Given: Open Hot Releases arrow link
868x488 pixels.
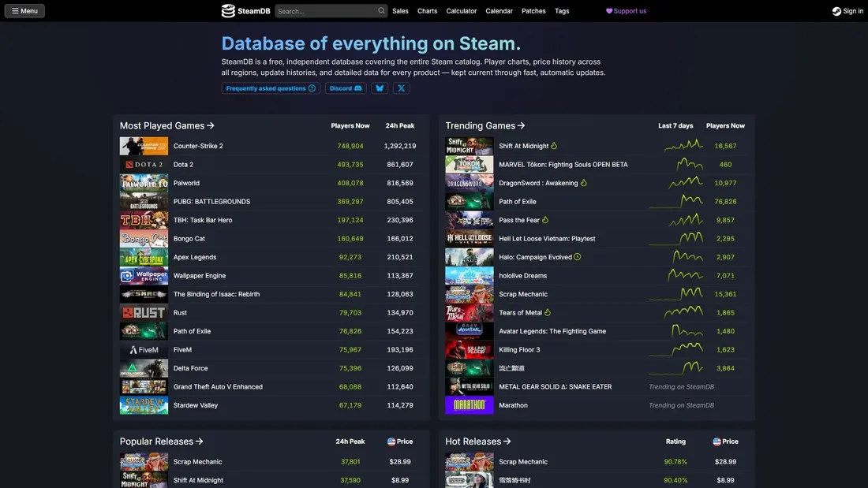Looking at the screenshot, I should [x=478, y=441].
